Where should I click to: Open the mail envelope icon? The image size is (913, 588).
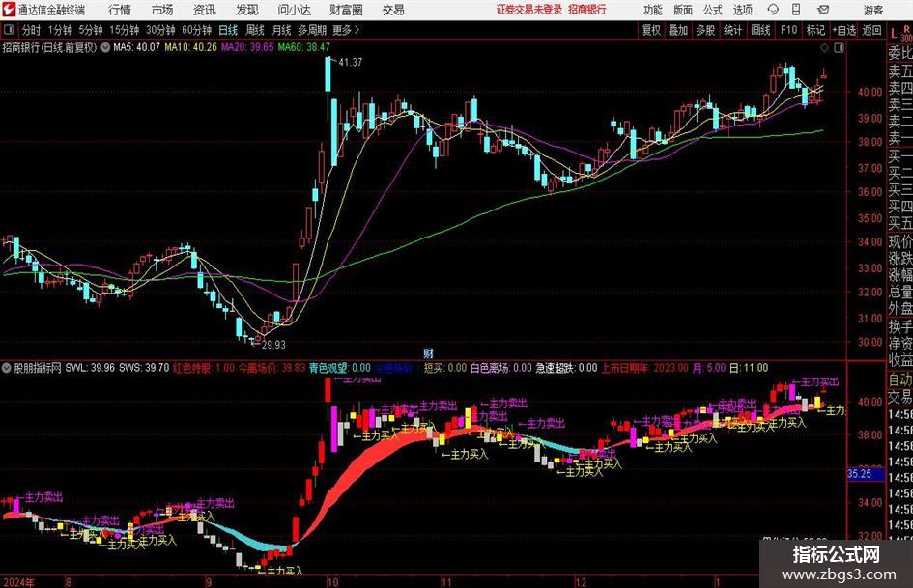coord(823,10)
